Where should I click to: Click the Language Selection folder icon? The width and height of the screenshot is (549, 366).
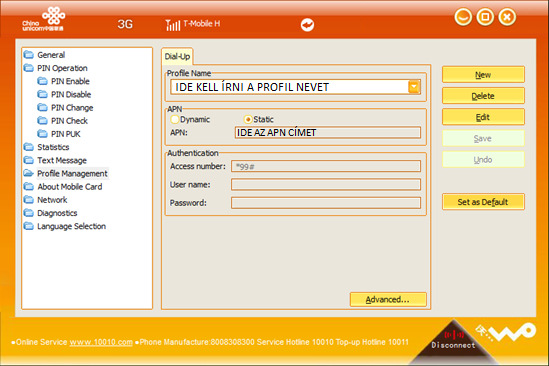(29, 226)
